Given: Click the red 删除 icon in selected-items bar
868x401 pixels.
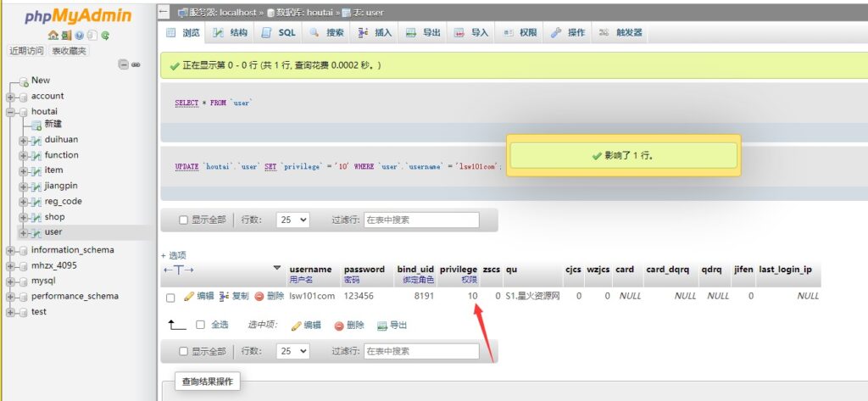Looking at the screenshot, I should 339,326.
